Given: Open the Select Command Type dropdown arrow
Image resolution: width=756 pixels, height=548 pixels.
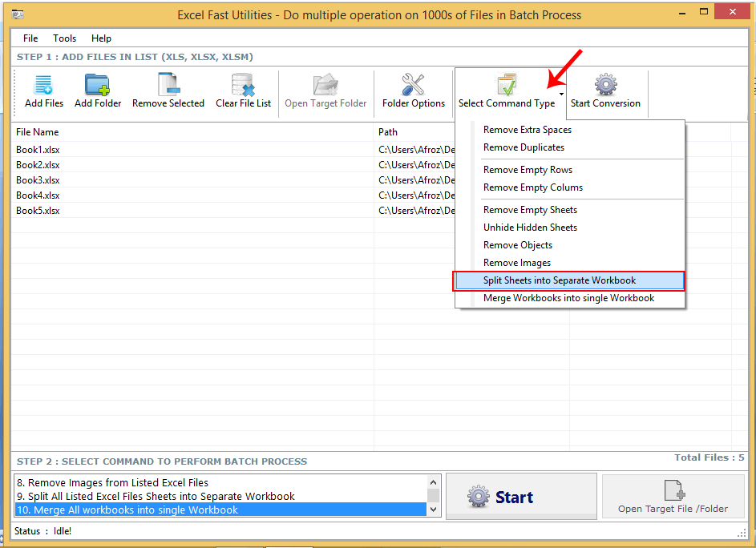Looking at the screenshot, I should [563, 92].
